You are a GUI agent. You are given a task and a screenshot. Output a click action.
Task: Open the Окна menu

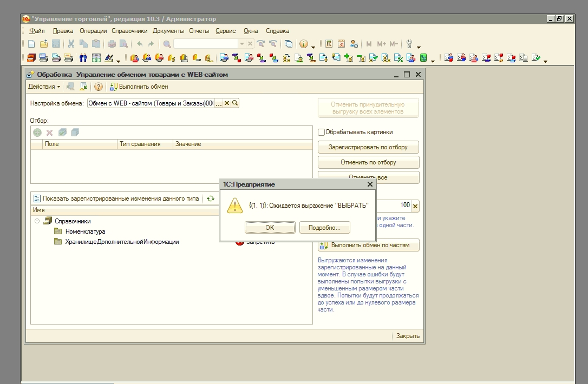pos(251,31)
